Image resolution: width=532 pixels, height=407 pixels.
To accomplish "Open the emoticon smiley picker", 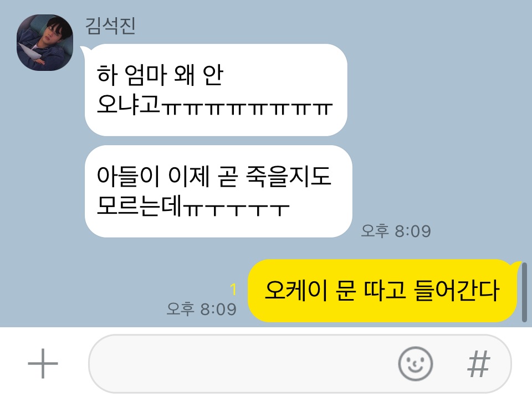I will tap(415, 364).
